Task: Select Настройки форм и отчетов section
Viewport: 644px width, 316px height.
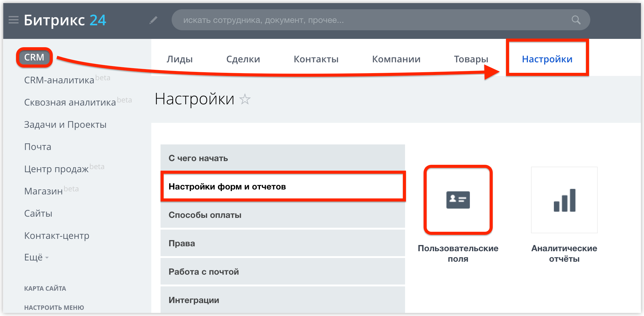Action: (283, 186)
